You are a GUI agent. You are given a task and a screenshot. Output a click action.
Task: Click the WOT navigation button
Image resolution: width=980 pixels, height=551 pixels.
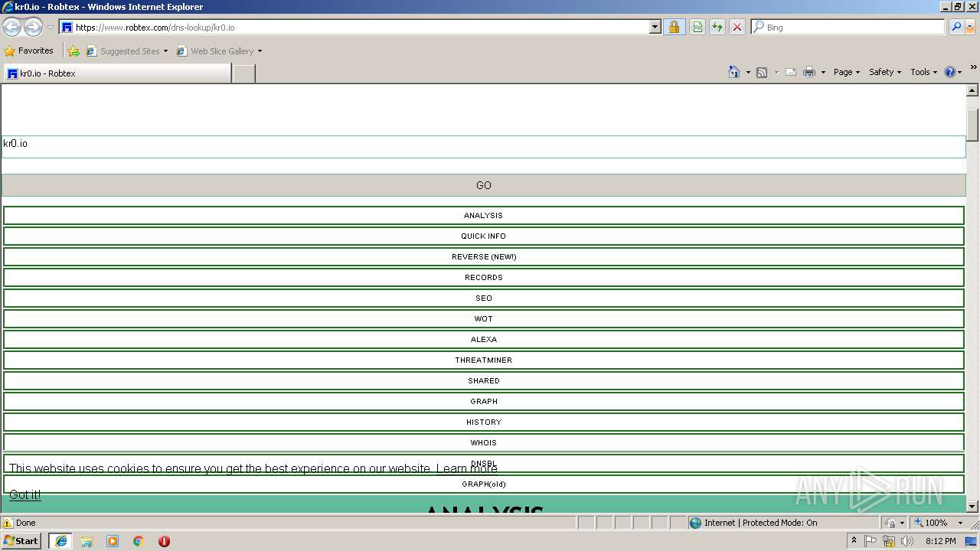[x=483, y=318]
